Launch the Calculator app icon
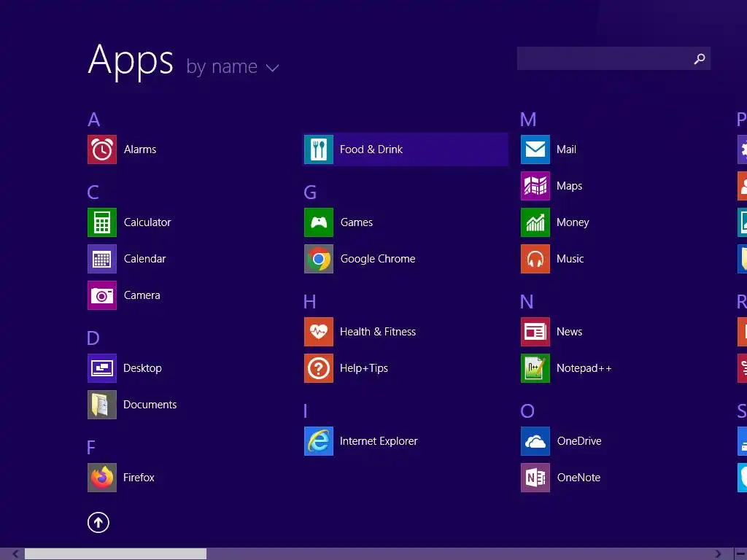This screenshot has height=560, width=747. point(102,222)
